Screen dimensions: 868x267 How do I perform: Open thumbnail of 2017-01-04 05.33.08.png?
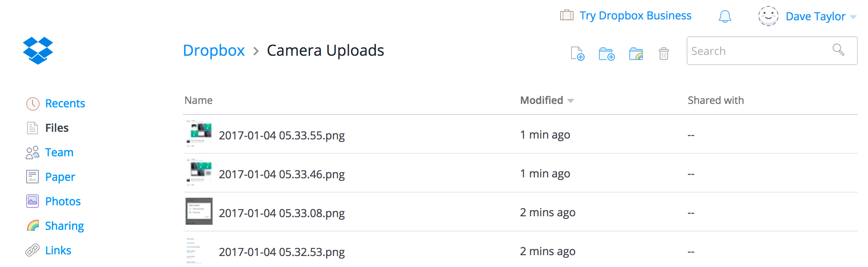pos(199,211)
